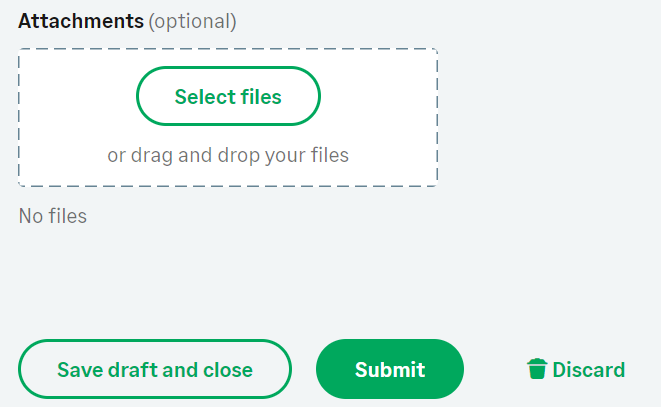Hit the green Submit button
This screenshot has height=407, width=661.
(390, 370)
